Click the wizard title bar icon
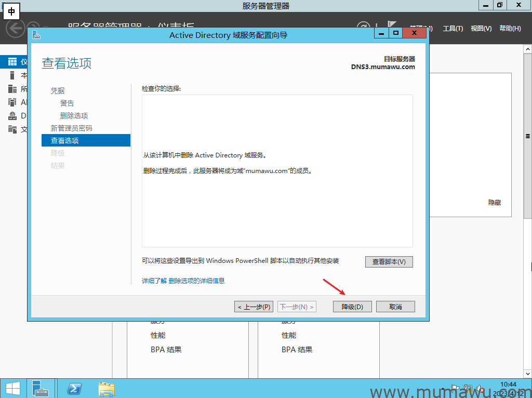Viewport: 532px width, 398px height. [x=36, y=35]
